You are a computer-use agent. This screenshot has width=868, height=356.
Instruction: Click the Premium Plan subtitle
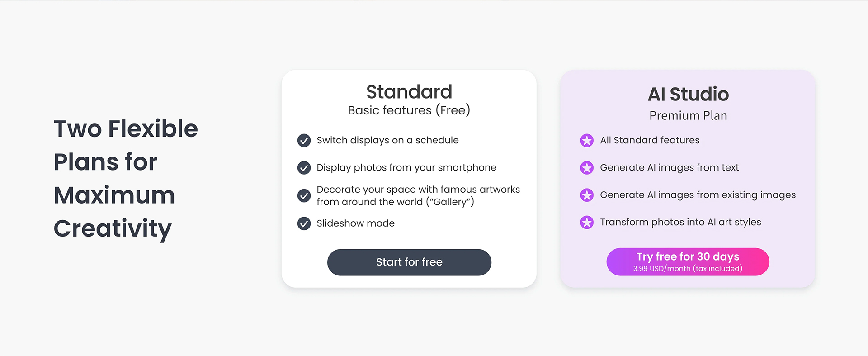tap(688, 116)
